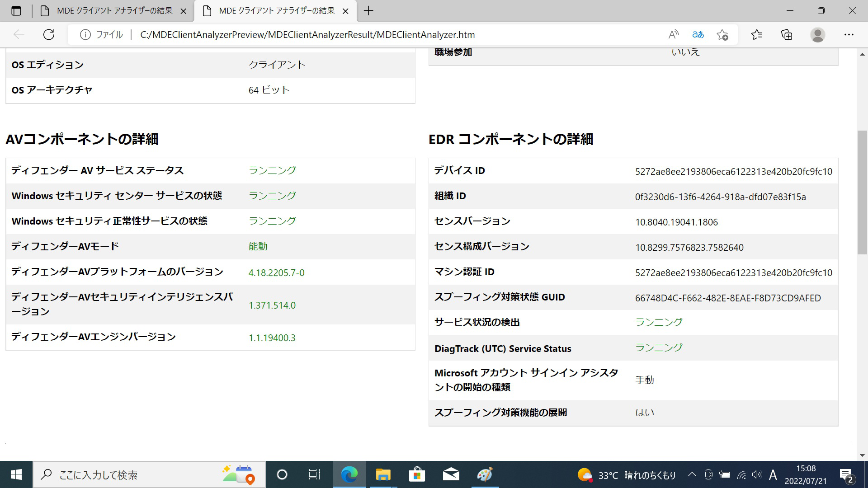Click the address bar file path
Screen dimensions: 868x488
[307, 35]
